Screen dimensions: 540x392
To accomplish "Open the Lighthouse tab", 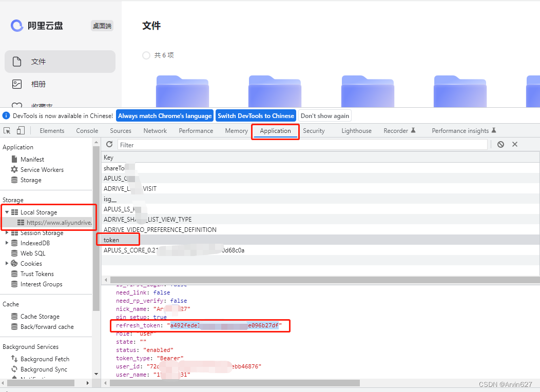I will coord(356,131).
